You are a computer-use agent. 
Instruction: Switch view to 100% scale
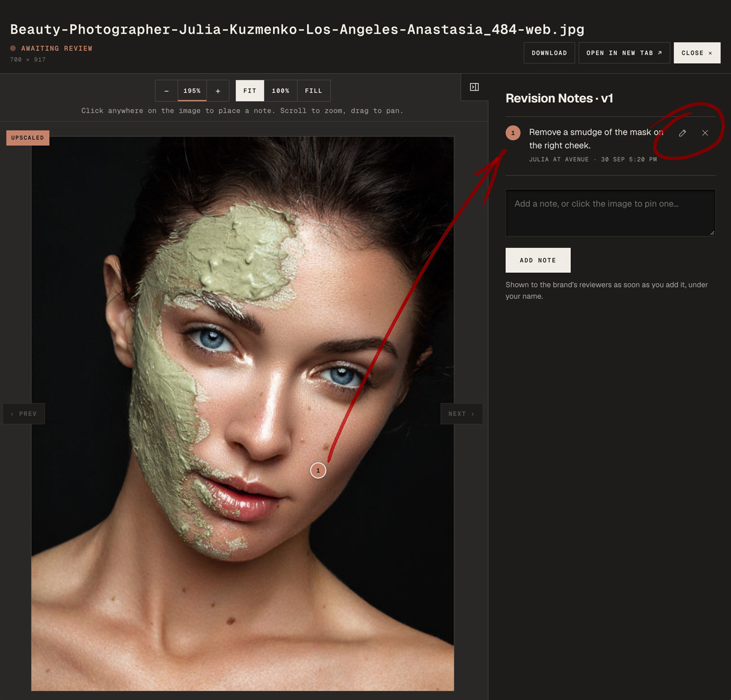point(281,91)
